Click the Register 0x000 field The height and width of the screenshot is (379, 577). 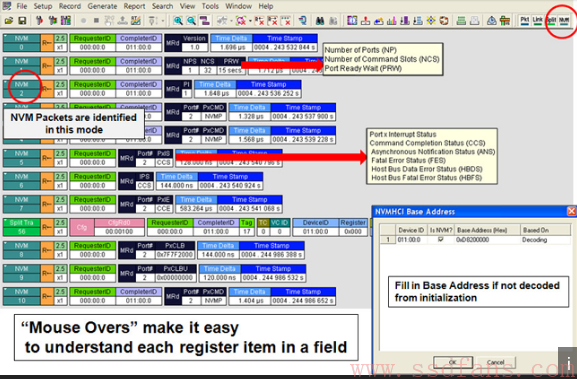point(353,227)
